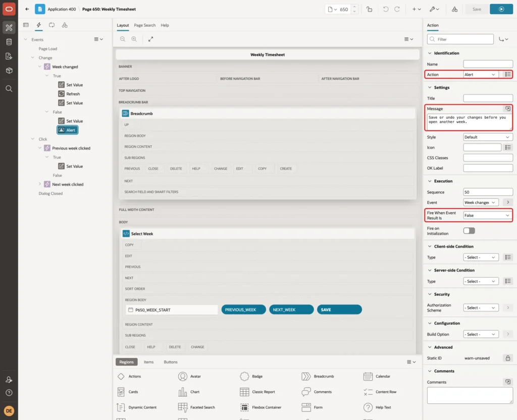This screenshot has width=517, height=420.
Task: Click the Filter search field
Action: pos(460,39)
